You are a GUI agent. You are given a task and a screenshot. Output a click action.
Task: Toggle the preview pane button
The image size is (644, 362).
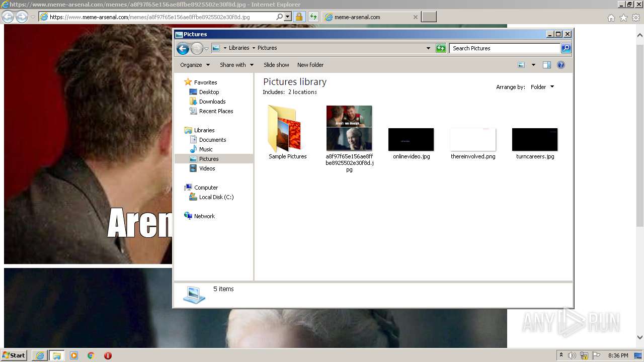tap(547, 65)
